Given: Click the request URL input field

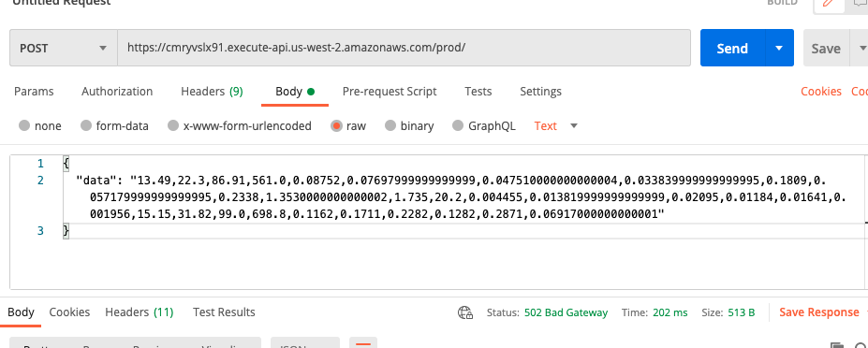Looking at the screenshot, I should 405,48.
